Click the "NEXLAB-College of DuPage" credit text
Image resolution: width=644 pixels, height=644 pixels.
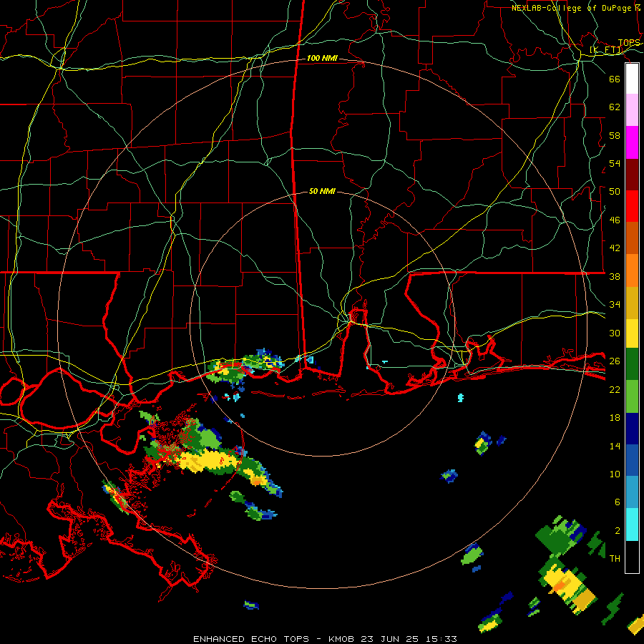[x=571, y=8]
